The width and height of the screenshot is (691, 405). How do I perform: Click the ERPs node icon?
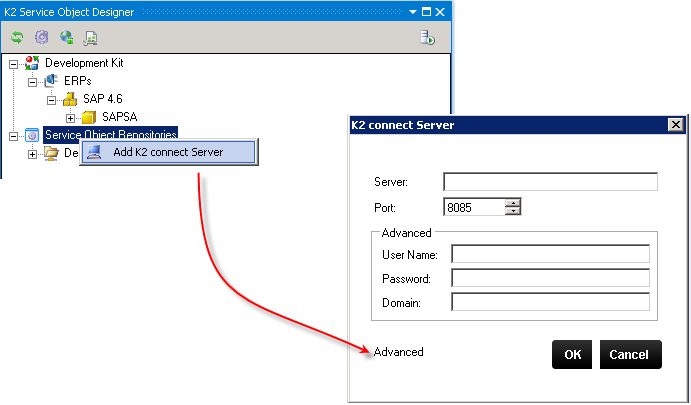click(x=51, y=81)
